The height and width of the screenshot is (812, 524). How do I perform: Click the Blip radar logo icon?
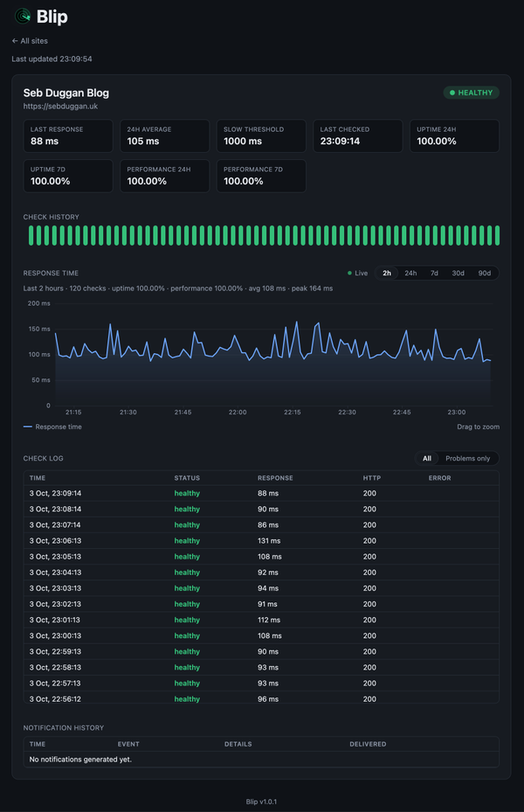pyautogui.click(x=22, y=17)
